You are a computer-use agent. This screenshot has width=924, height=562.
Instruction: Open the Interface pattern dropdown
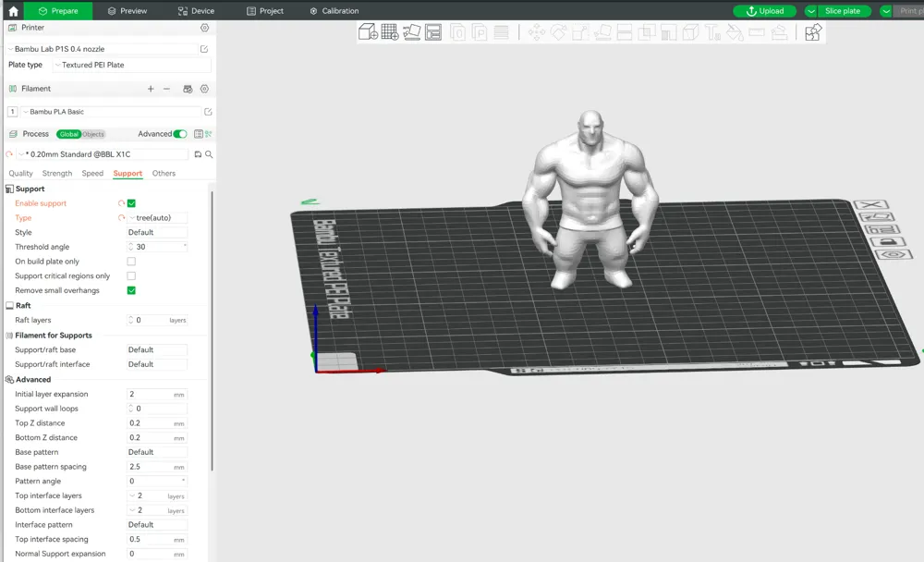click(x=157, y=525)
